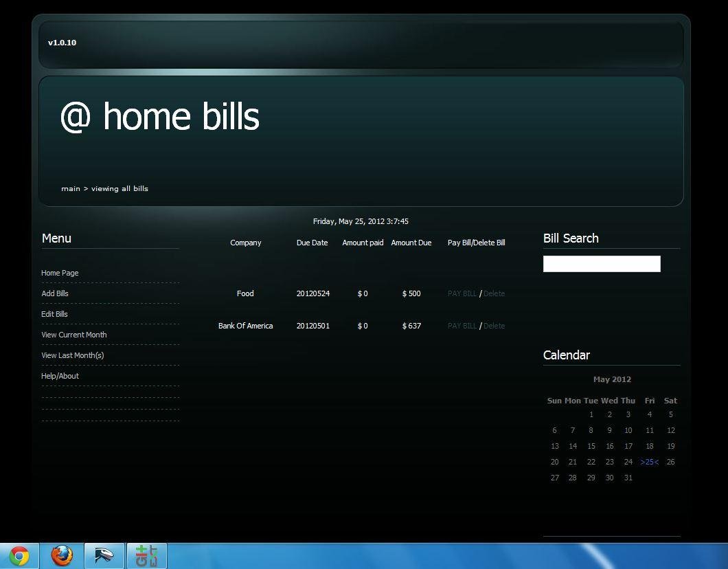
Task: Select May 1 on the calendar
Action: coord(591,414)
